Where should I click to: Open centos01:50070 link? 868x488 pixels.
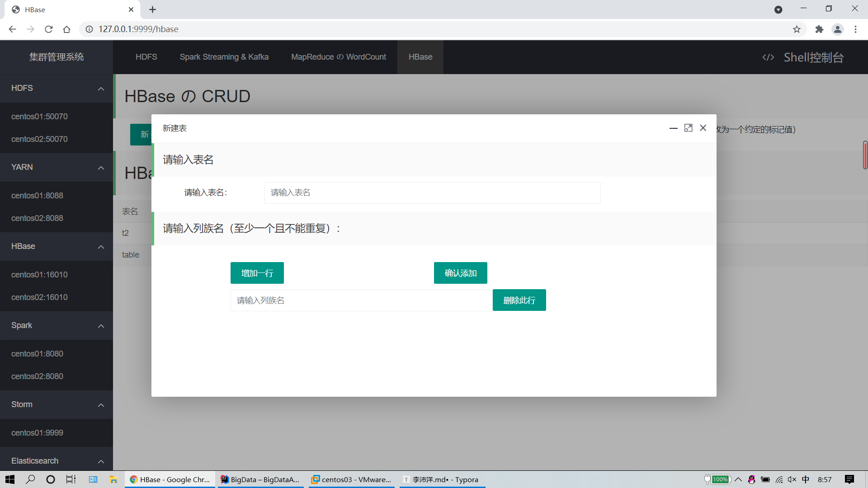tap(39, 117)
